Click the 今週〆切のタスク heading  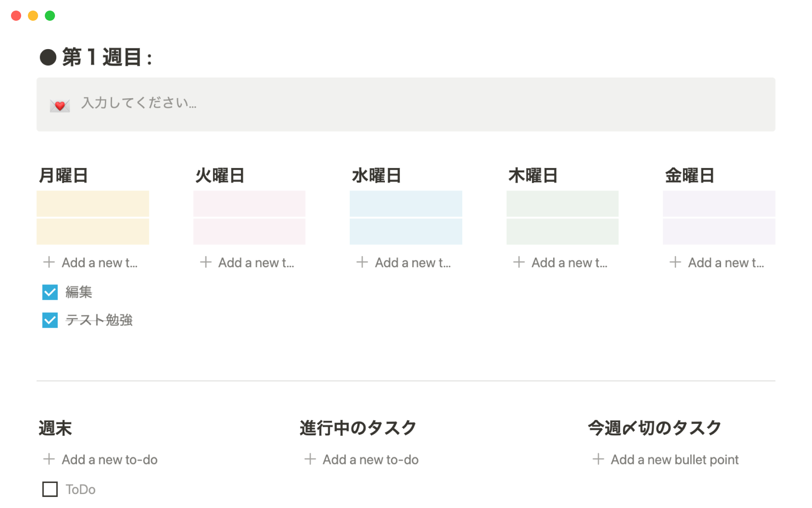pyautogui.click(x=654, y=428)
